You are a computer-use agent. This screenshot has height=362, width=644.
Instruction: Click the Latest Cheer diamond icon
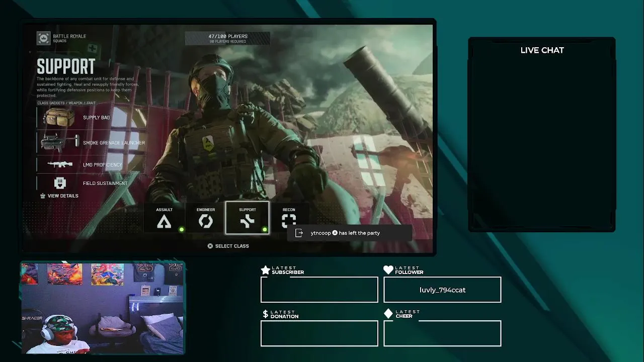point(388,314)
